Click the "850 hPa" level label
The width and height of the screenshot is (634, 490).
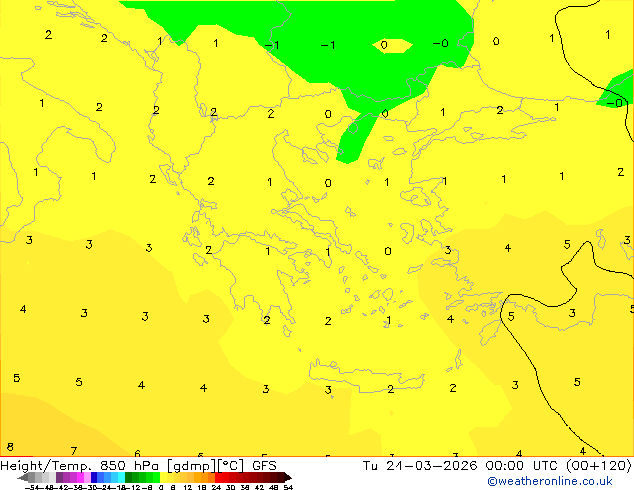point(129,465)
